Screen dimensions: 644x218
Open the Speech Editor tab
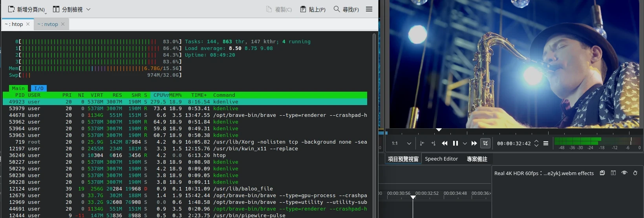tap(441, 159)
